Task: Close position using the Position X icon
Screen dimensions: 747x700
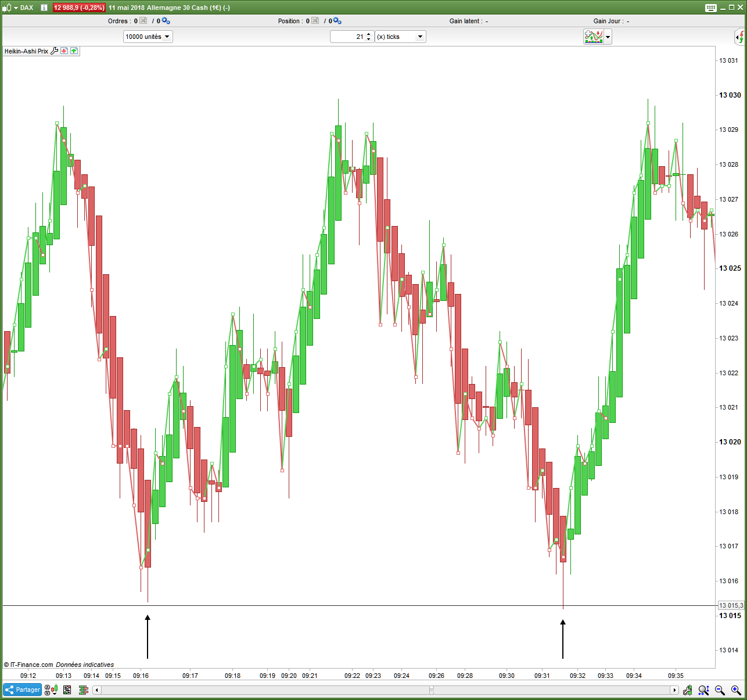Action: (315, 21)
